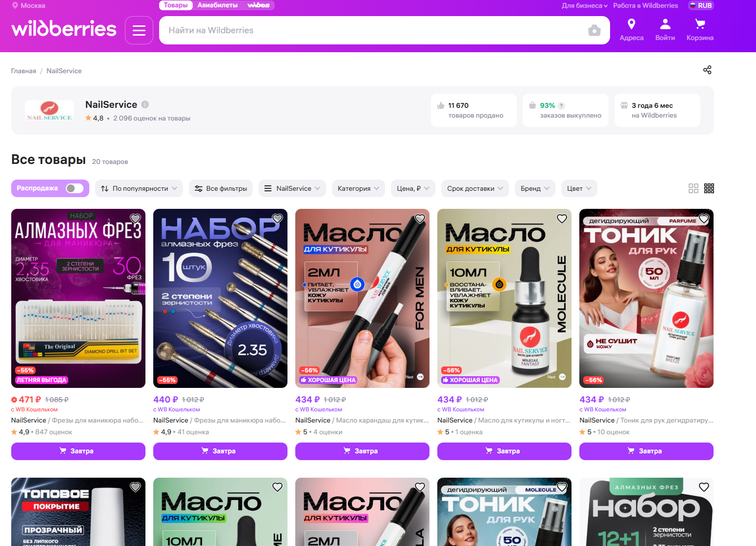
Task: Add 471 ₽ фрезы set to cart
Action: coord(78,451)
